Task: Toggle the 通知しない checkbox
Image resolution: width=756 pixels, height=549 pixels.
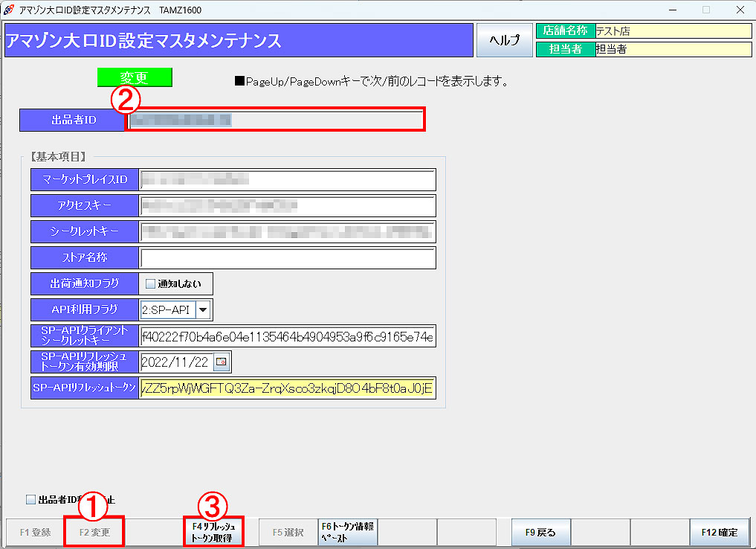Action: (150, 283)
